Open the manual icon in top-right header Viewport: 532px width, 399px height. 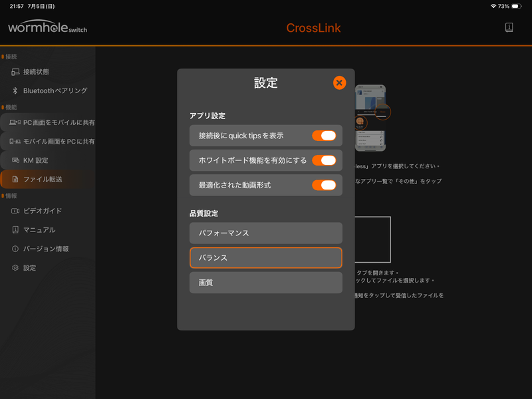pos(509,27)
